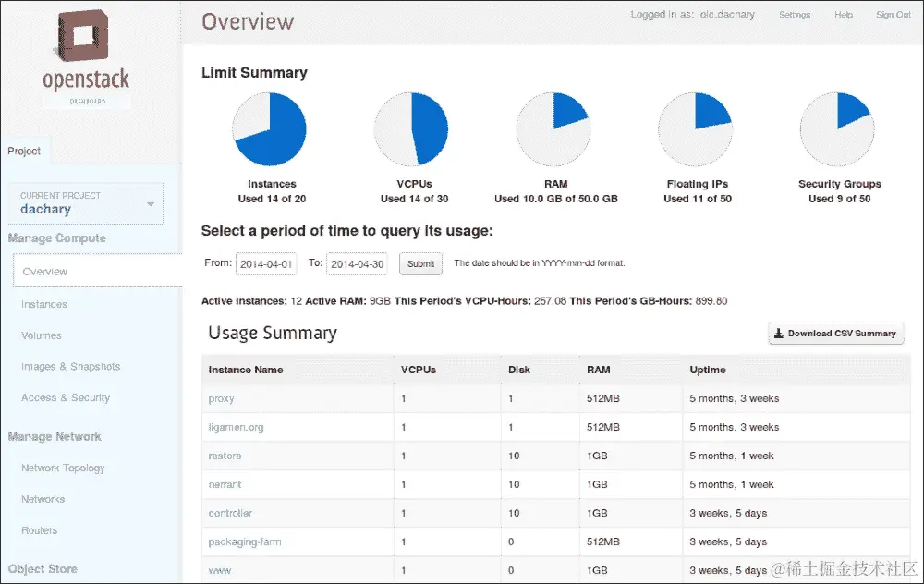Image resolution: width=924 pixels, height=584 pixels.
Task: Open Settings from the top bar
Action: point(794,15)
